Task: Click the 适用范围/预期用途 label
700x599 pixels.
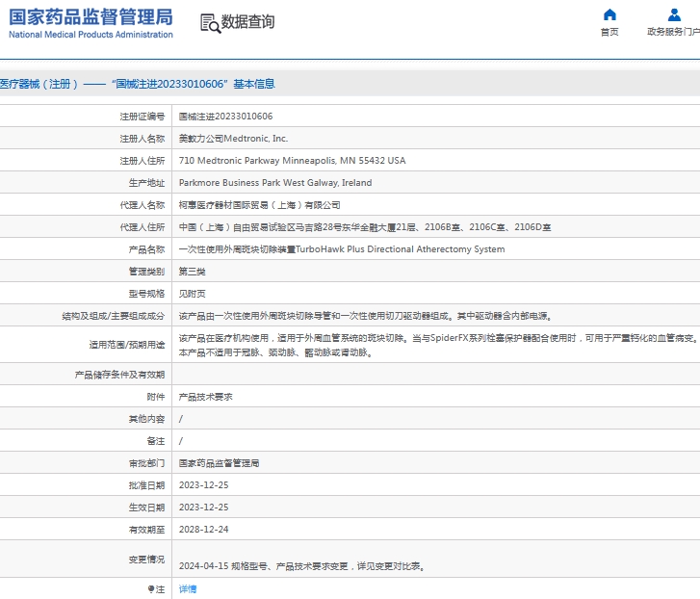Action: coord(127,345)
